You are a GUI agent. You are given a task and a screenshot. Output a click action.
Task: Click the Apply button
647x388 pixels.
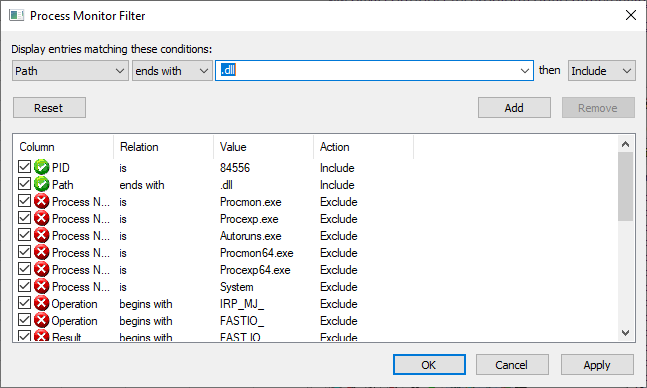pos(597,365)
